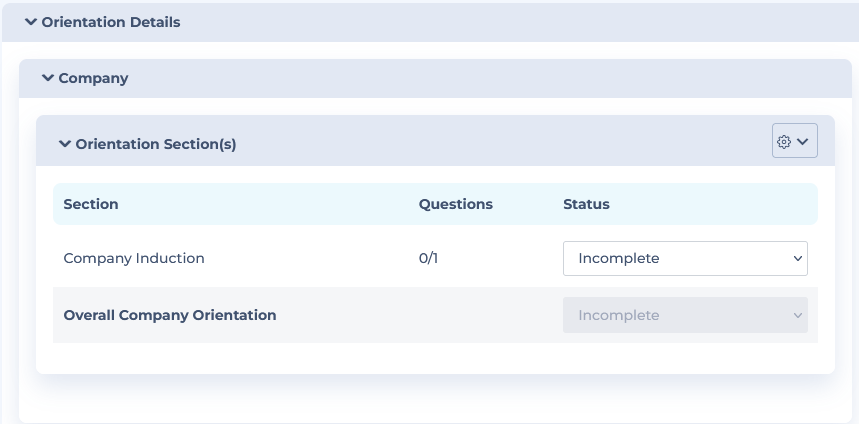Click the Company panel header title

coord(93,78)
